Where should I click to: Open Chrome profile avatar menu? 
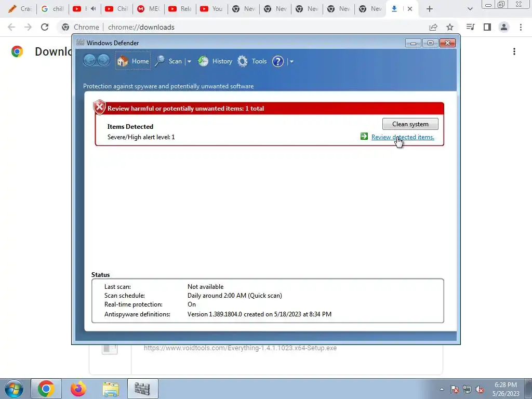(x=504, y=27)
